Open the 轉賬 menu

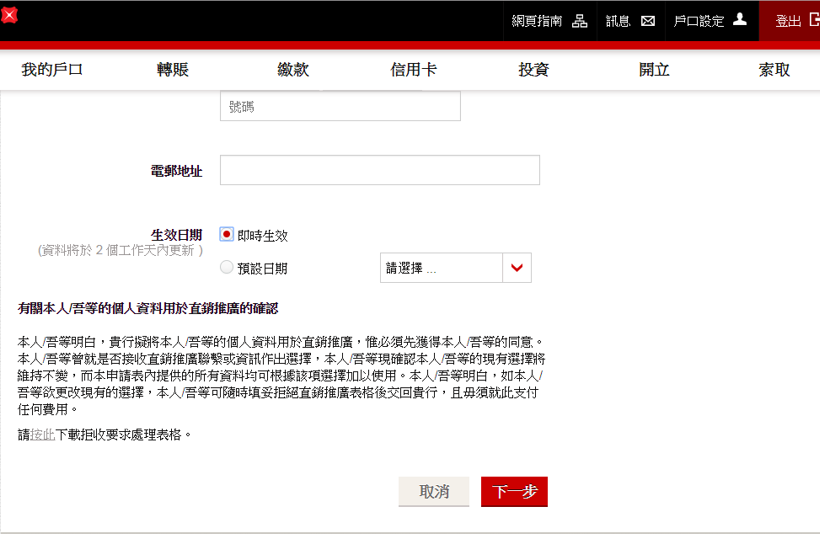tap(172, 70)
